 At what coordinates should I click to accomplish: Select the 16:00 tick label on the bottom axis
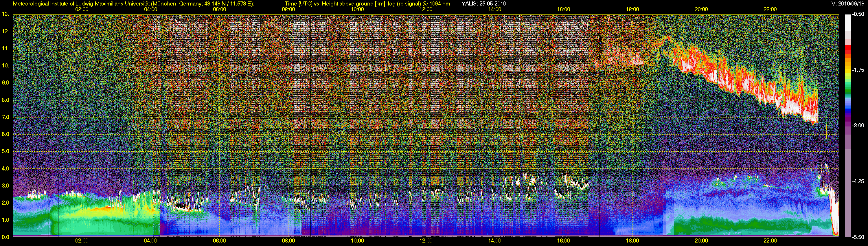click(x=564, y=241)
